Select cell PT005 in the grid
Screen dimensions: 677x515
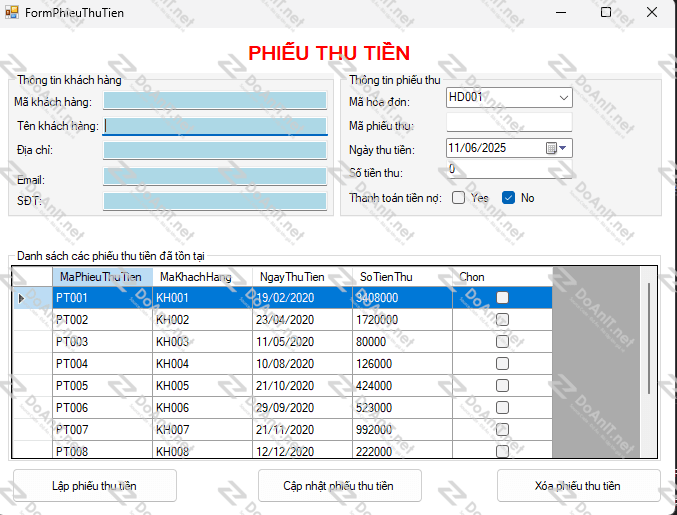[x=102, y=385]
